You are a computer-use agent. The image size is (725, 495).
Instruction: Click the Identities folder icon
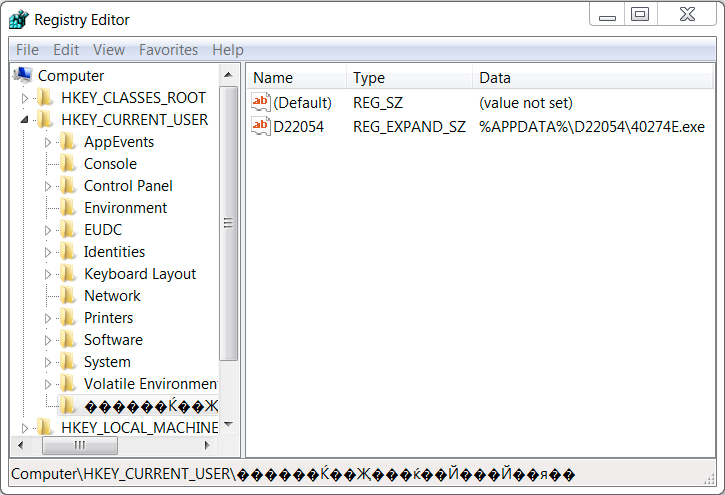pyautogui.click(x=68, y=252)
